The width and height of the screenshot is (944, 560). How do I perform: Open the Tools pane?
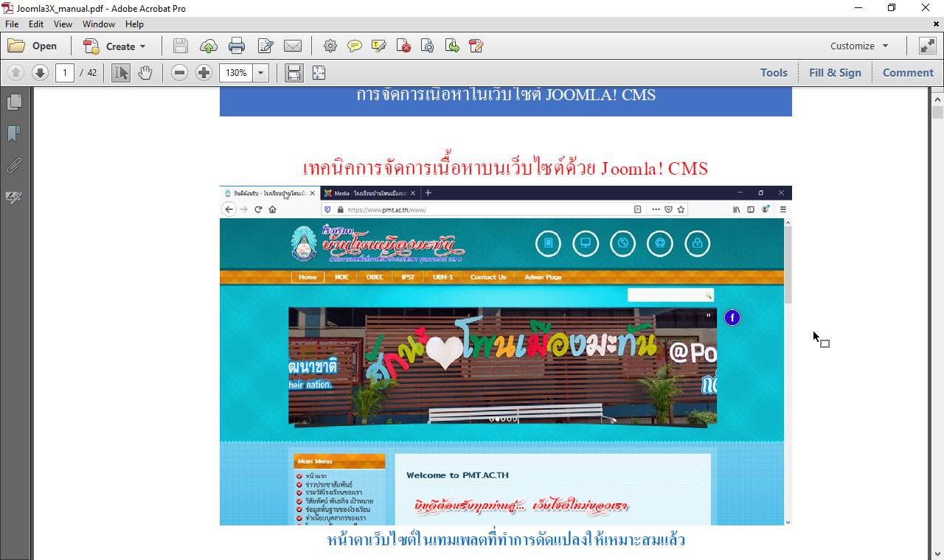pos(774,72)
